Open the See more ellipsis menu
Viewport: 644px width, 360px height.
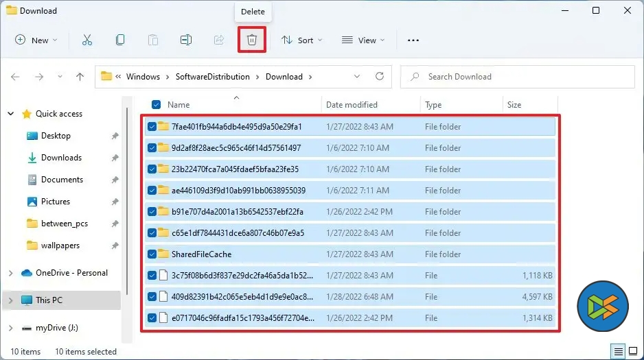click(x=413, y=40)
